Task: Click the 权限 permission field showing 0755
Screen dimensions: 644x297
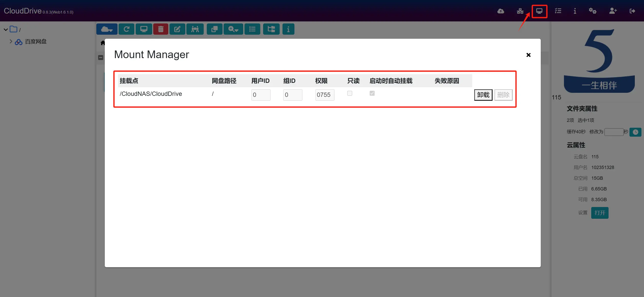Action: tap(325, 95)
